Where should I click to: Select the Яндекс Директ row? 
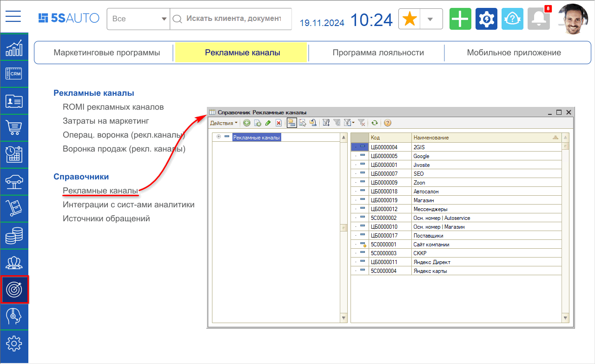click(x=456, y=262)
